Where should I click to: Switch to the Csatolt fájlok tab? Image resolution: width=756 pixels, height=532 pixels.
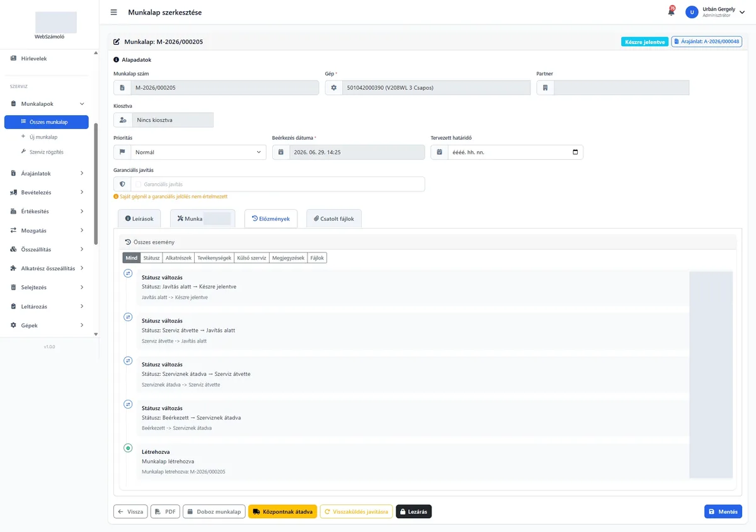click(334, 218)
